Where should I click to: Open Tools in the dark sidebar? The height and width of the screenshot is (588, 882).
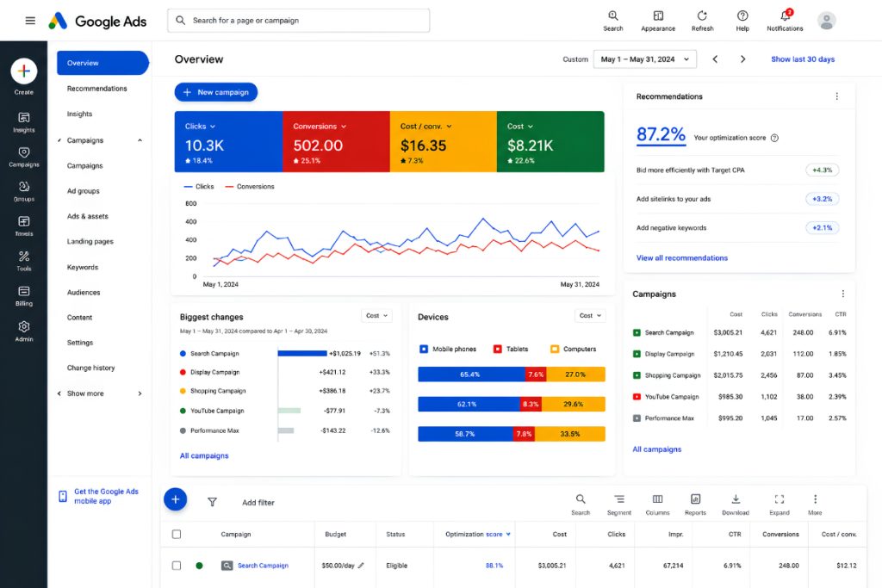[x=23, y=262]
